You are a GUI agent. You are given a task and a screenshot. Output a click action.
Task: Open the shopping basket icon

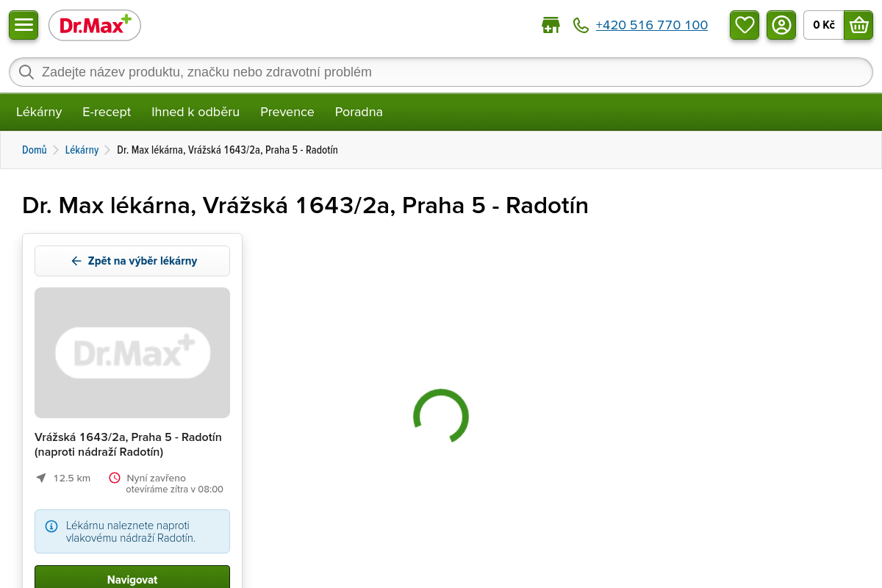pyautogui.click(x=858, y=25)
